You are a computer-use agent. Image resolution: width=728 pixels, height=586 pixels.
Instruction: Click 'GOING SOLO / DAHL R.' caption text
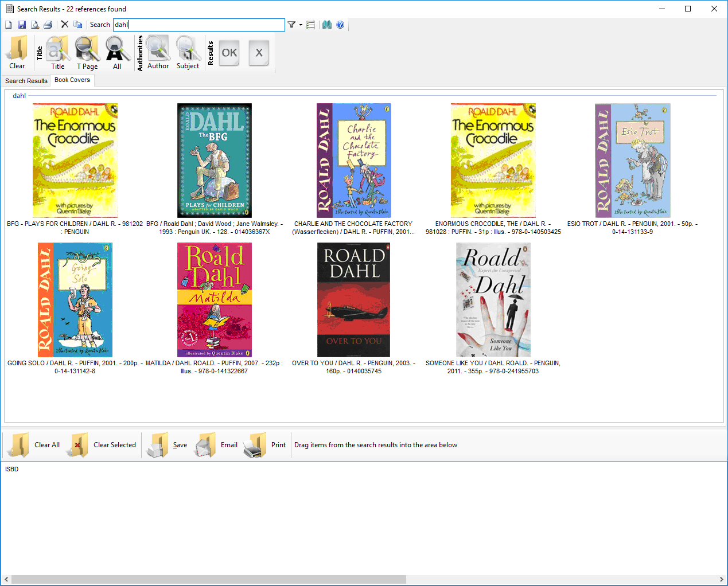pos(75,367)
